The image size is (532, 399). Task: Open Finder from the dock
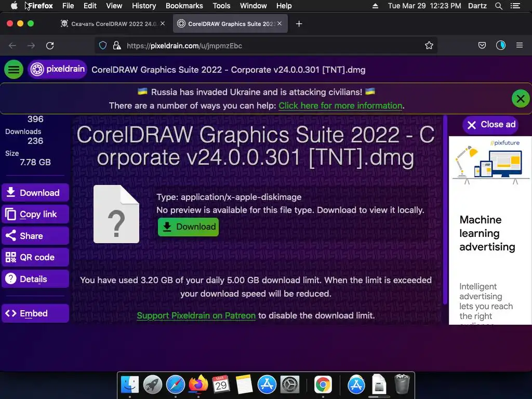130,385
